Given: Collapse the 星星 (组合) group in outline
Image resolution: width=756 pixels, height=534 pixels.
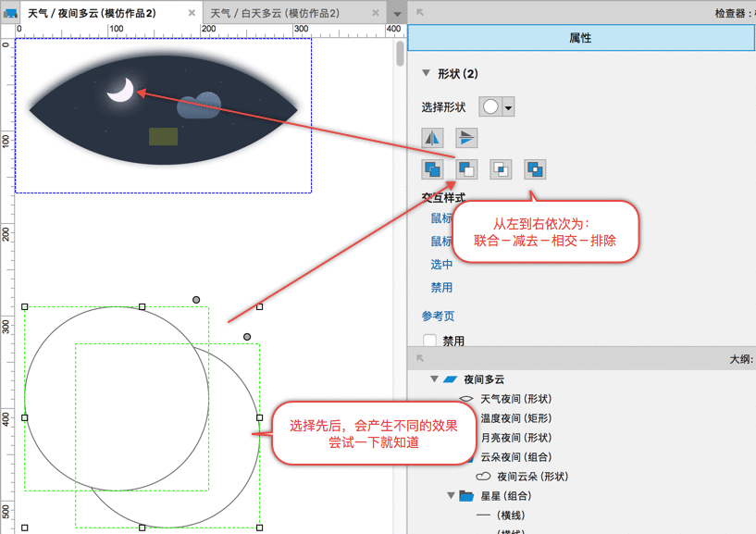Looking at the screenshot, I should pos(451,496).
